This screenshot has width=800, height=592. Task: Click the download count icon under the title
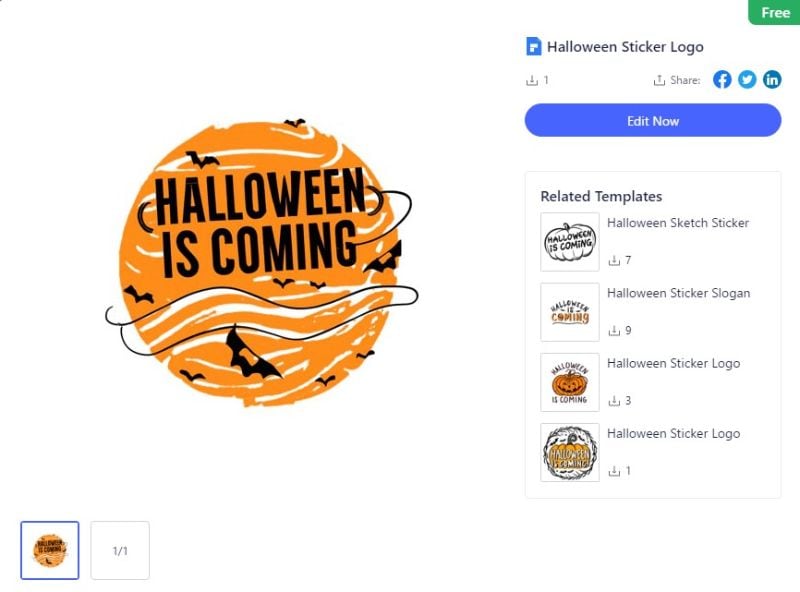pyautogui.click(x=532, y=80)
